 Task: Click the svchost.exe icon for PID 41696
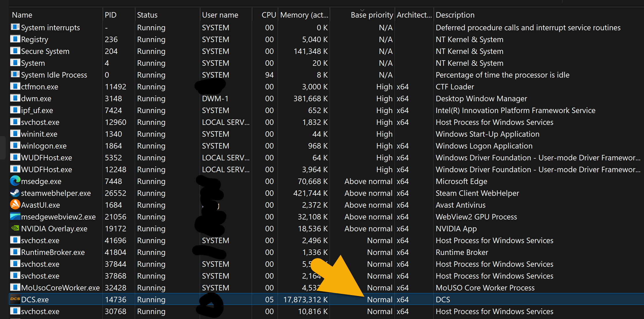[x=15, y=240]
